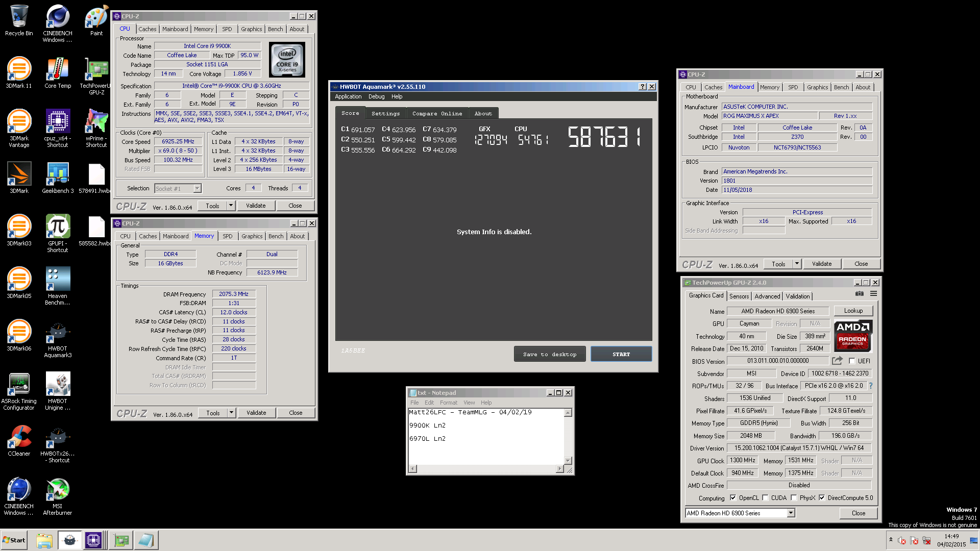Open TechPowerUp GPU-Z desktop shortcut
This screenshot has height=551, width=980.
click(96, 76)
